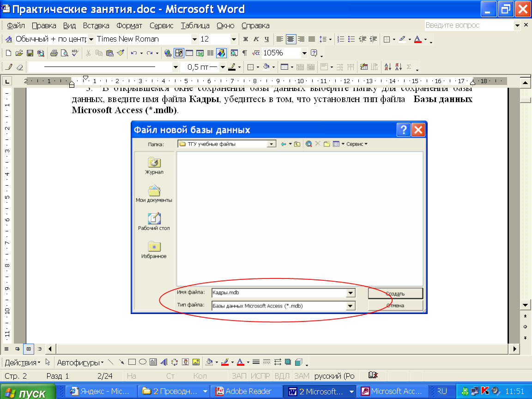This screenshot has width=532, height=399.
Task: Open the Справка menu
Action: (255, 25)
